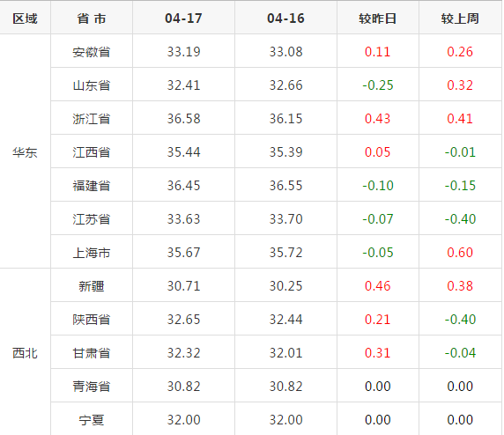The width and height of the screenshot is (504, 435).
Task: Click the 较上周 column header
Action: click(460, 18)
